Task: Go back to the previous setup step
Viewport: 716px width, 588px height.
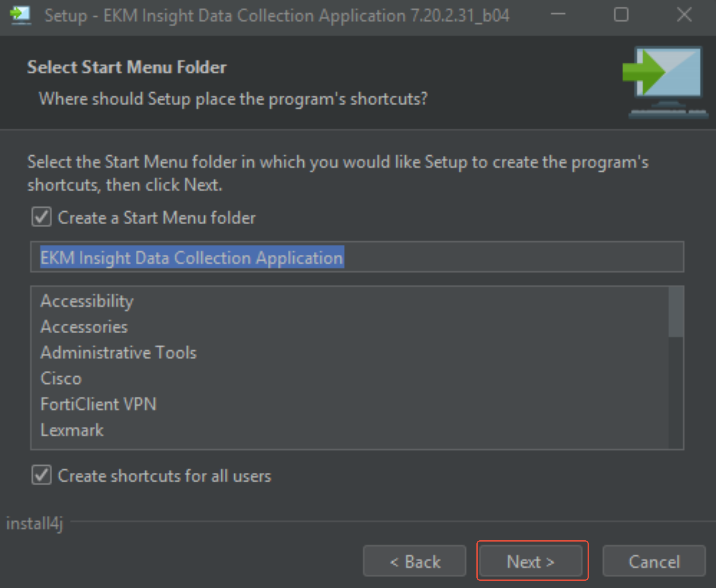Action: click(414, 561)
